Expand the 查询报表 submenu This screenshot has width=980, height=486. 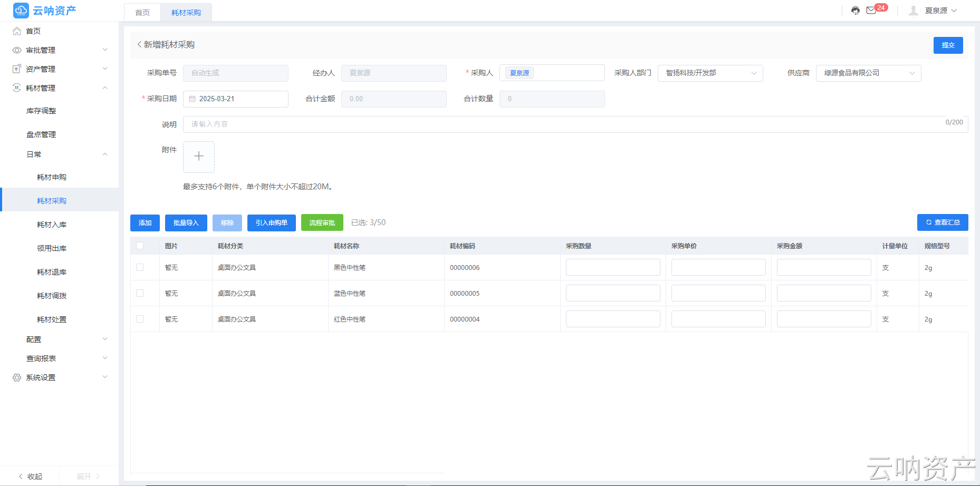(x=105, y=358)
